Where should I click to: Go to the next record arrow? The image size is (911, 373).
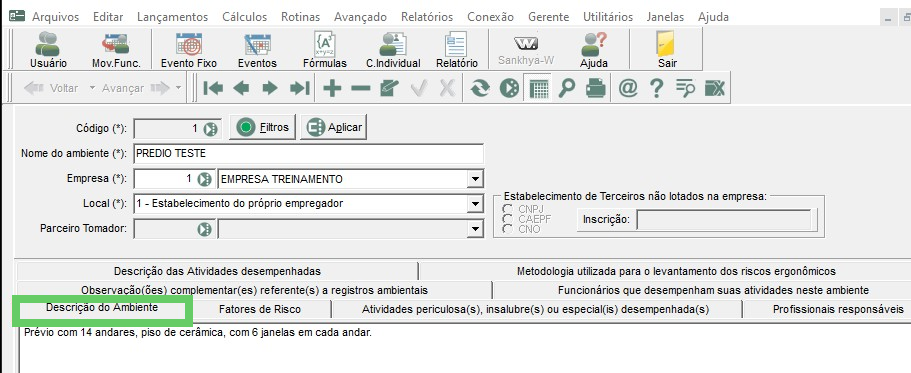click(x=270, y=88)
